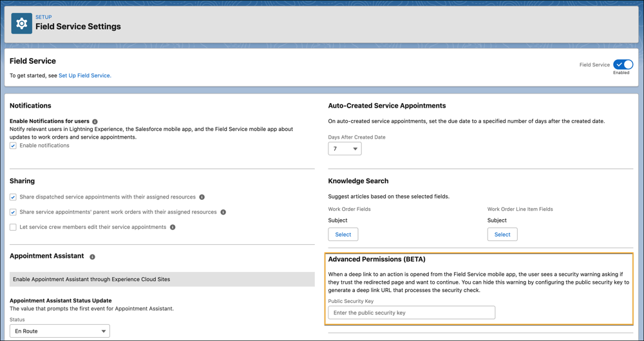Click Select under Work Order Line Item Fields
This screenshot has width=644, height=341.
click(502, 235)
